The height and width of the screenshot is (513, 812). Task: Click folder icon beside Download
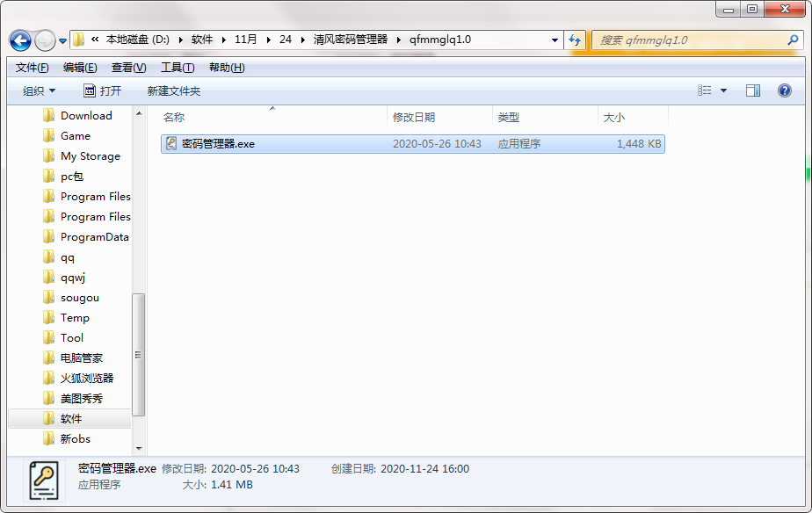tap(48, 115)
